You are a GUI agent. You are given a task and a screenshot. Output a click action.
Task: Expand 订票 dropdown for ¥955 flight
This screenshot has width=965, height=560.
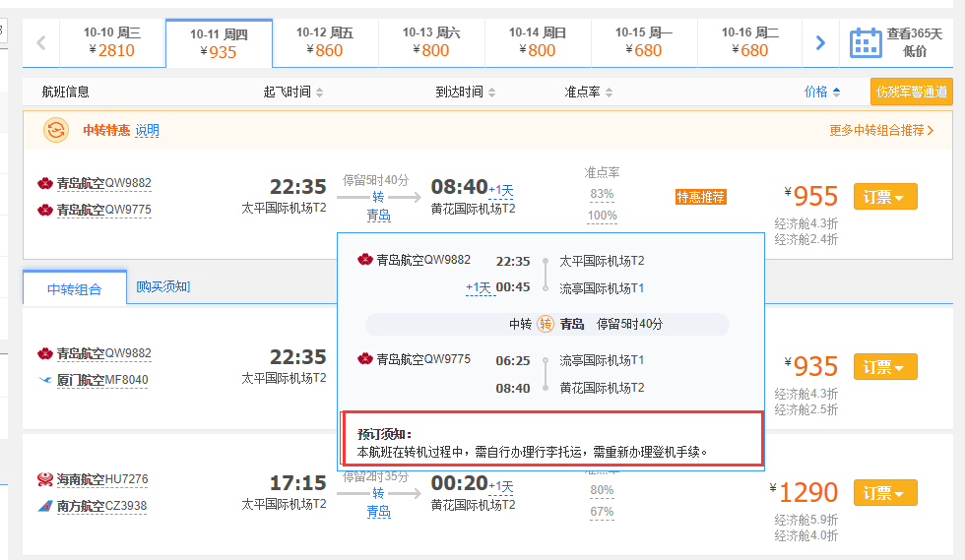885,197
